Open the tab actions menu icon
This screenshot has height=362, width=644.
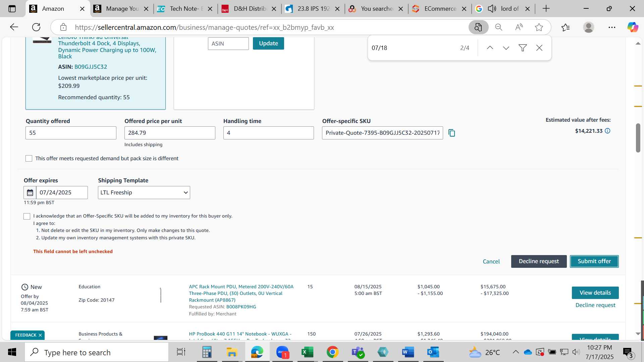coord(12,9)
